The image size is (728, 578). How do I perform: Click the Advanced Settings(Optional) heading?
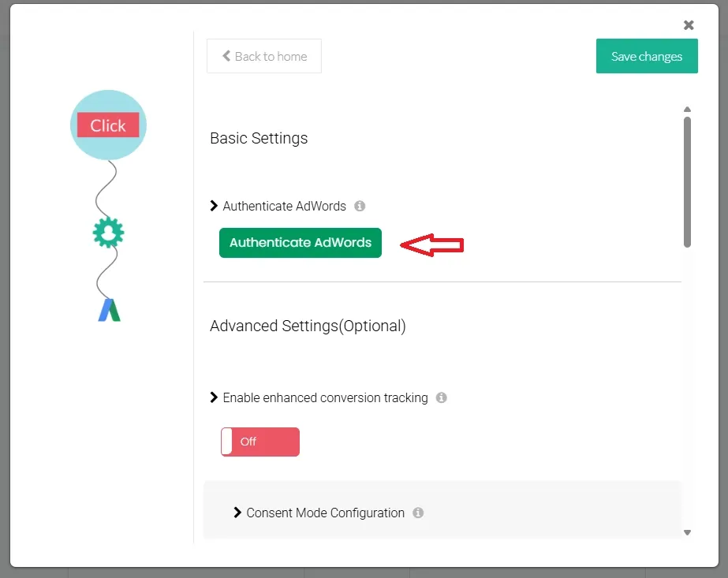308,326
